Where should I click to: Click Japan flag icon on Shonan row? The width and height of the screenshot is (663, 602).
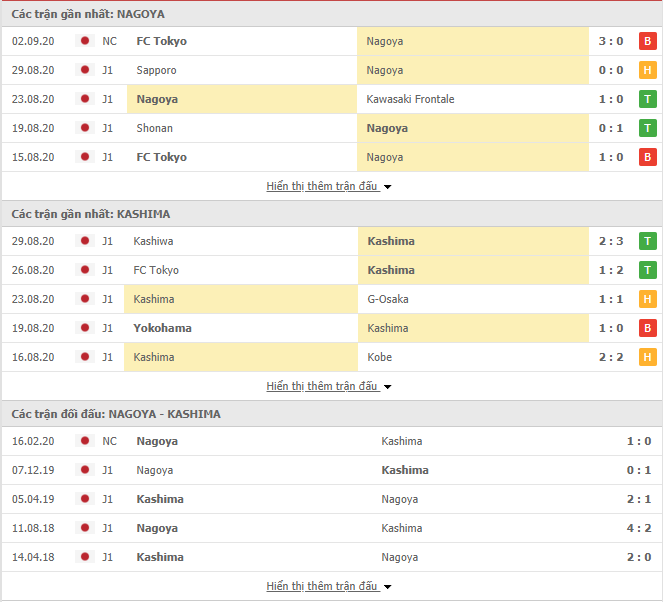[84, 128]
